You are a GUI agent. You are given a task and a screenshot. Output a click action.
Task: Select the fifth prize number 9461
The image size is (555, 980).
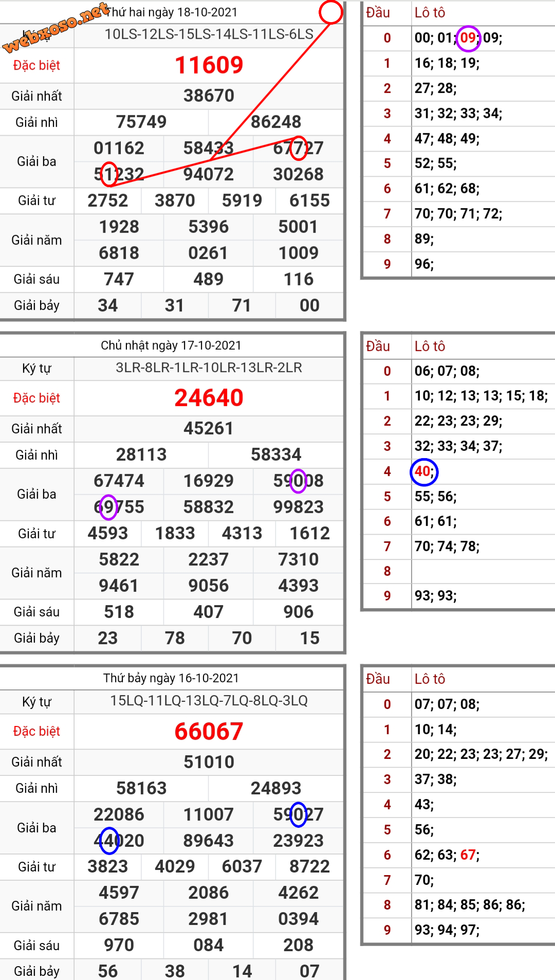pos(119,586)
